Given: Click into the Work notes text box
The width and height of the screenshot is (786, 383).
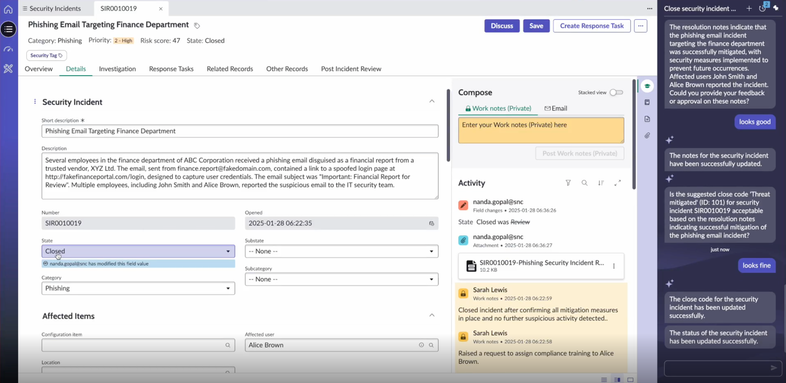Looking at the screenshot, I should click(541, 130).
